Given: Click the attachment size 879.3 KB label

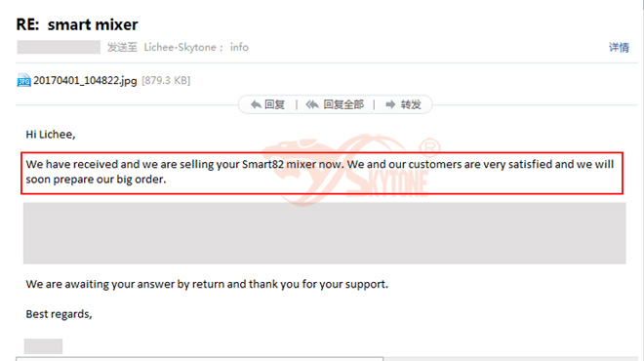Looking at the screenshot, I should tap(166, 81).
